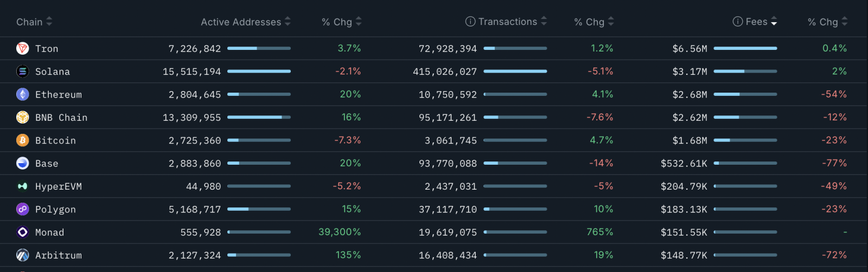Open the info icon beside Transactions
The image size is (868, 272).
[470, 22]
